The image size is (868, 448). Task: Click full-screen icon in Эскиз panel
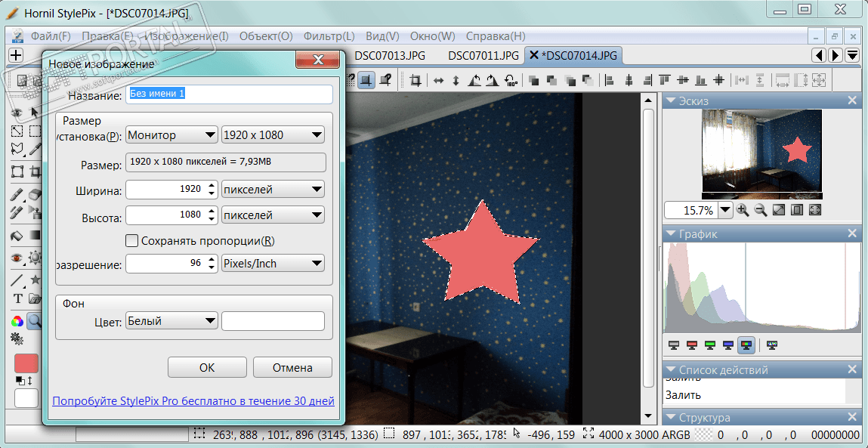(815, 210)
